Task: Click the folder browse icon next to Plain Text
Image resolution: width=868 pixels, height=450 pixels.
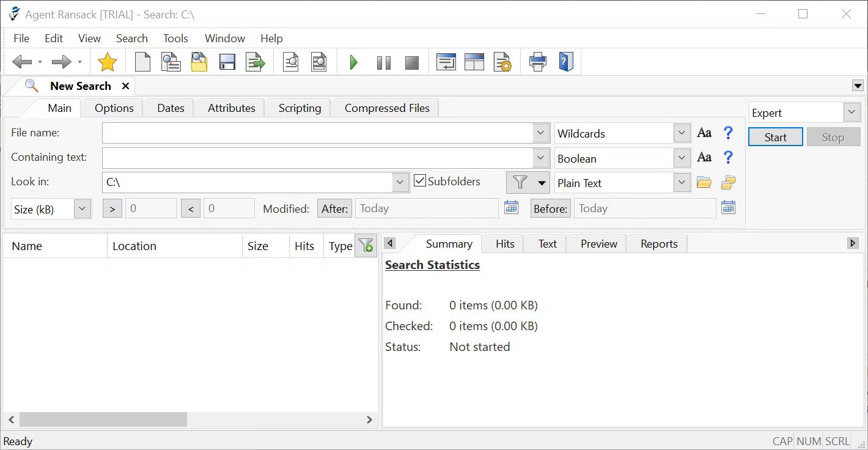Action: tap(704, 183)
